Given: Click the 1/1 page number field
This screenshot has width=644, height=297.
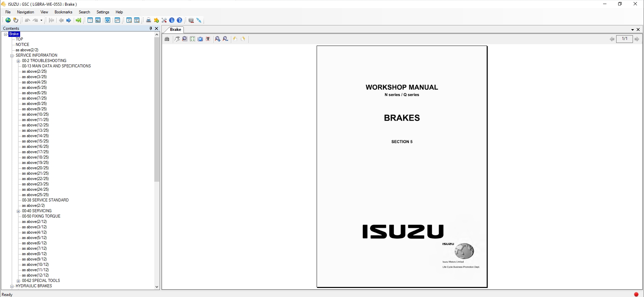Looking at the screenshot, I should pos(625,39).
